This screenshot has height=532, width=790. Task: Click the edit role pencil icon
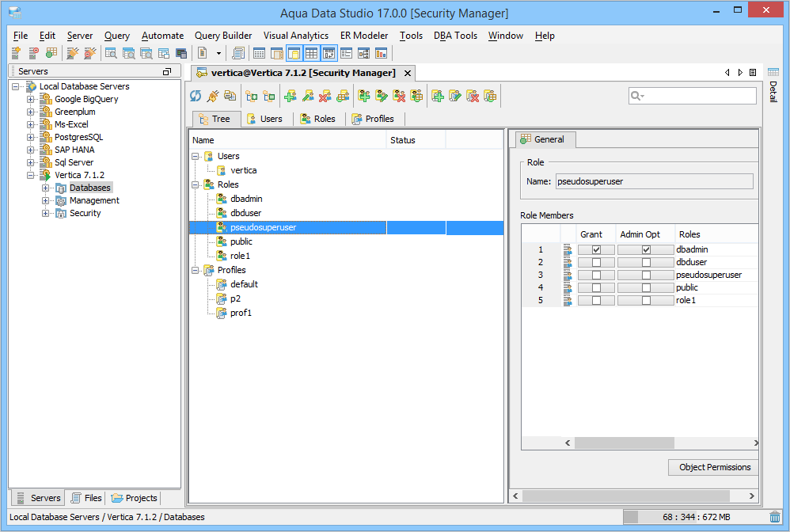[382, 96]
